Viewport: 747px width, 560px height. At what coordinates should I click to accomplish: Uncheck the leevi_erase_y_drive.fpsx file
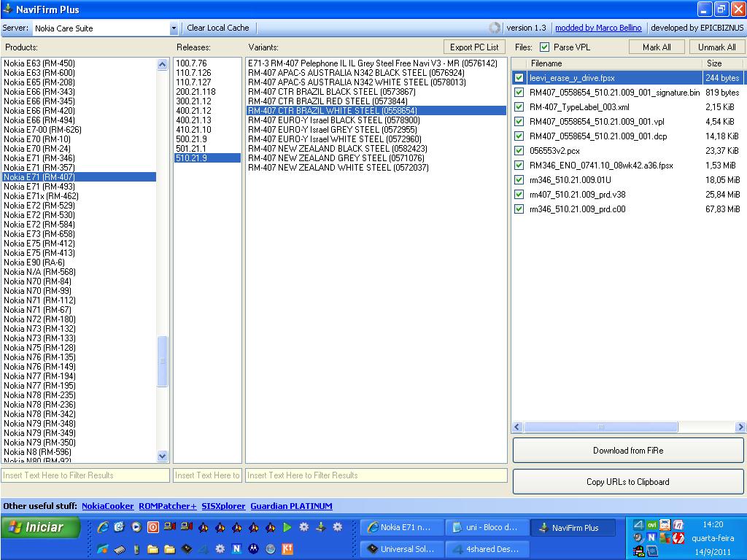point(519,77)
